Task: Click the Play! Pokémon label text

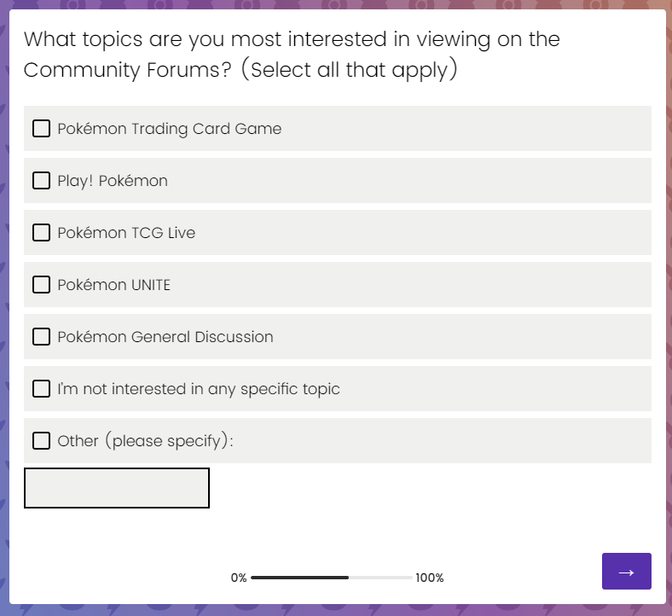Action: point(113,182)
